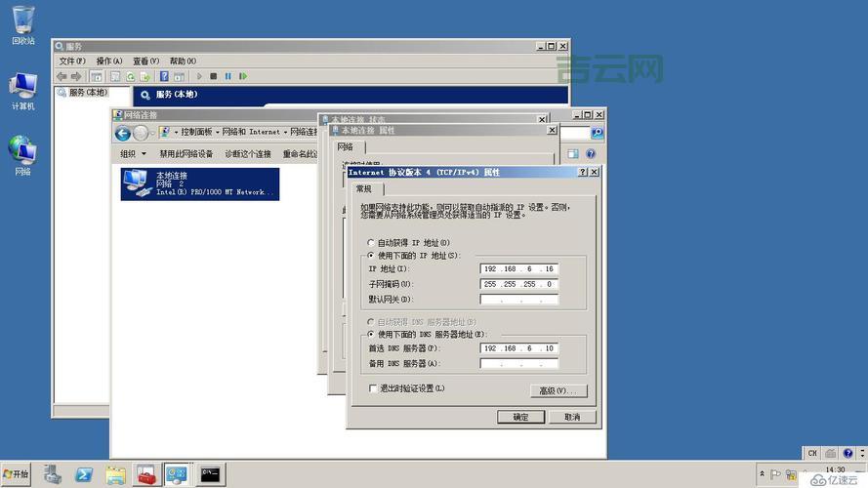Enable the 退出时验证设置 checkbox
This screenshot has height=488, width=868.
373,388
